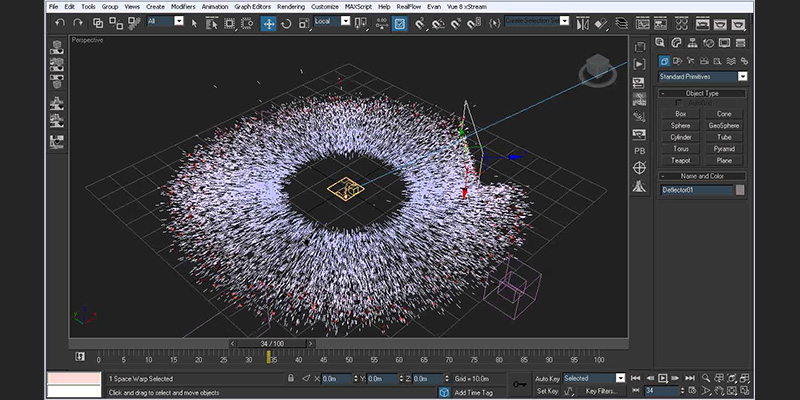This screenshot has height=400, width=800.
Task: Open the Layer Manager icon
Action: coord(621,23)
